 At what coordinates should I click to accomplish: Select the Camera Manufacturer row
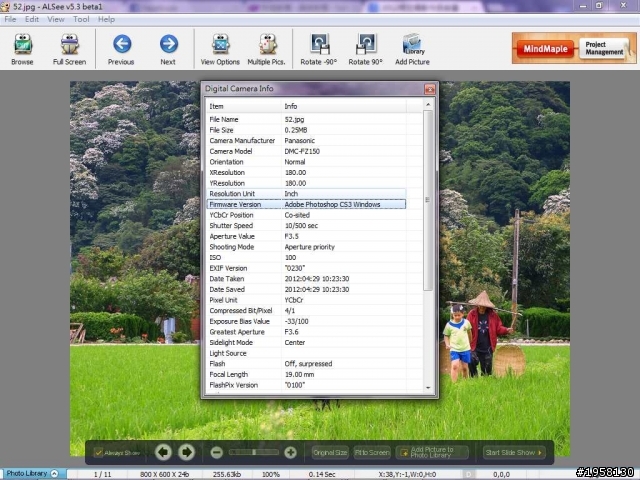click(306, 140)
